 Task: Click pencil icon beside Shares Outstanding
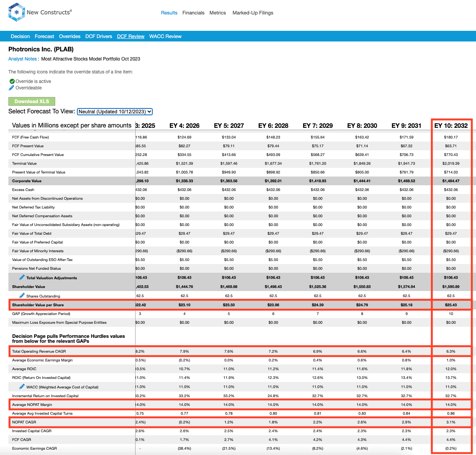(x=22, y=296)
